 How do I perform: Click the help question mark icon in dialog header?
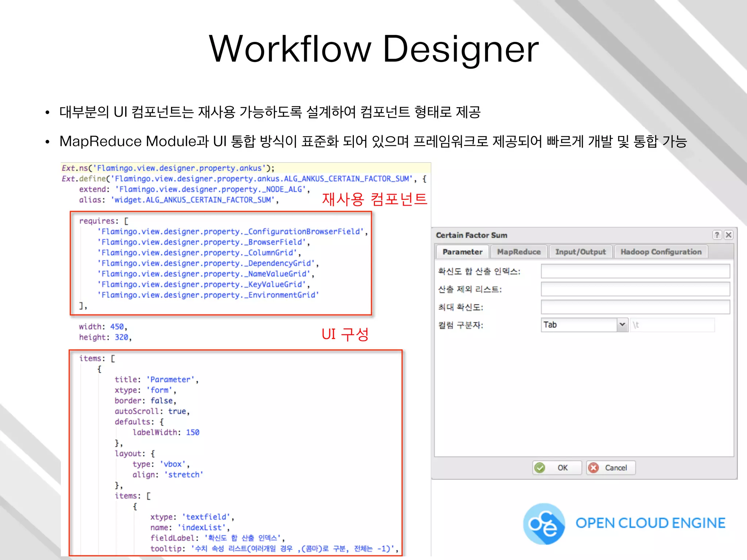717,235
